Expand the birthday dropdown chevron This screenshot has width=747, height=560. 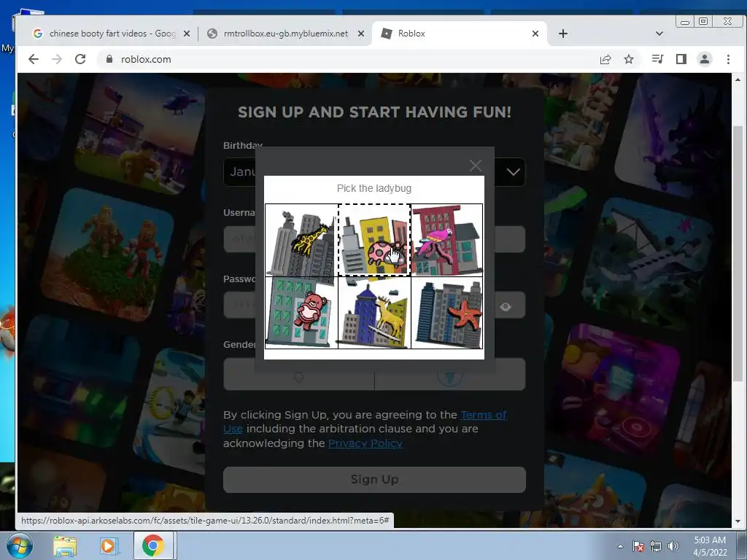coord(513,172)
